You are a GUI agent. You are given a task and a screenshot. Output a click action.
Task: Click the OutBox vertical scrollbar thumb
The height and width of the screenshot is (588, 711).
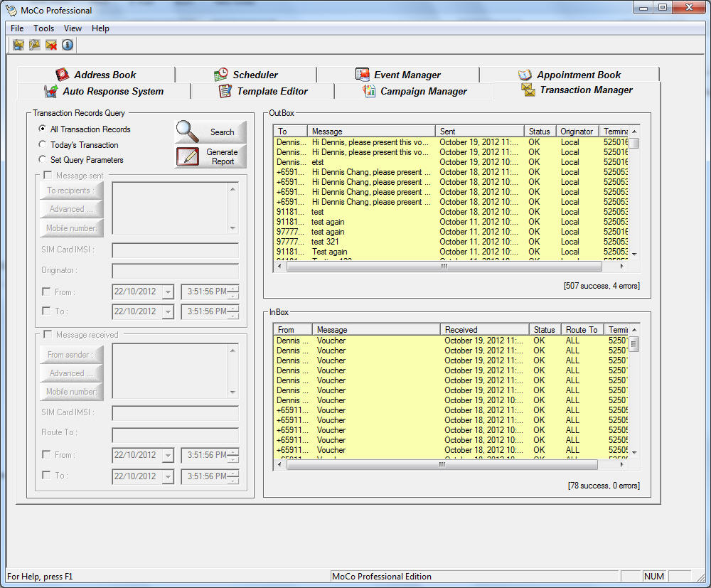click(x=634, y=143)
